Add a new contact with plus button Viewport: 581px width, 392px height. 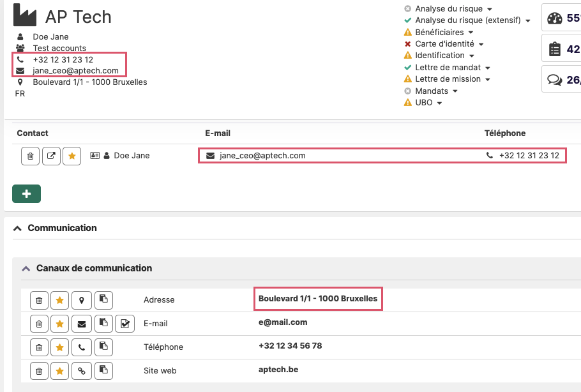[x=26, y=194]
